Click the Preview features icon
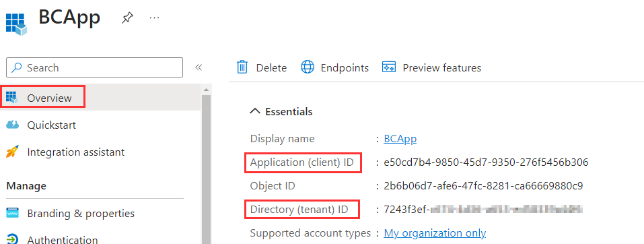The width and height of the screenshot is (644, 244). pyautogui.click(x=388, y=67)
